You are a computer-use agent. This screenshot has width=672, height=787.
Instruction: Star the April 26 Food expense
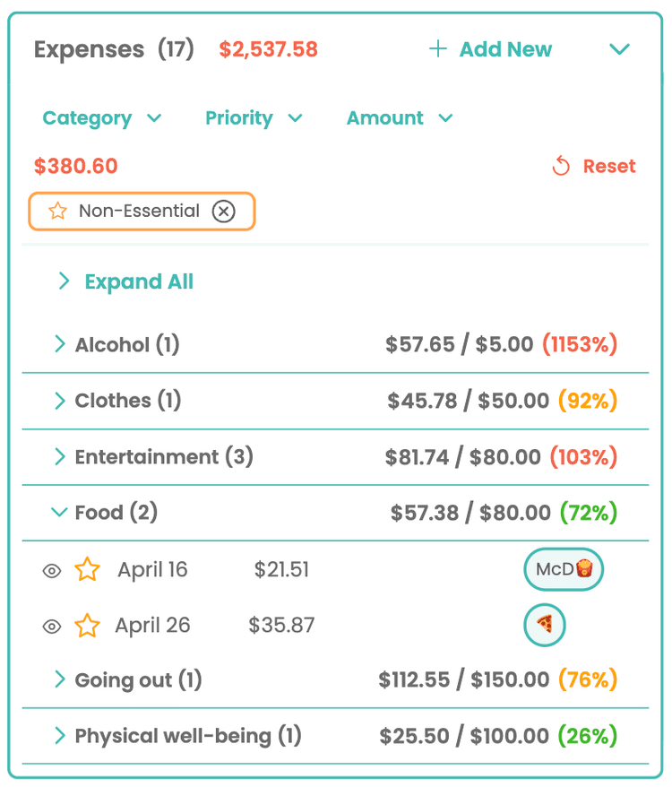pyautogui.click(x=87, y=625)
